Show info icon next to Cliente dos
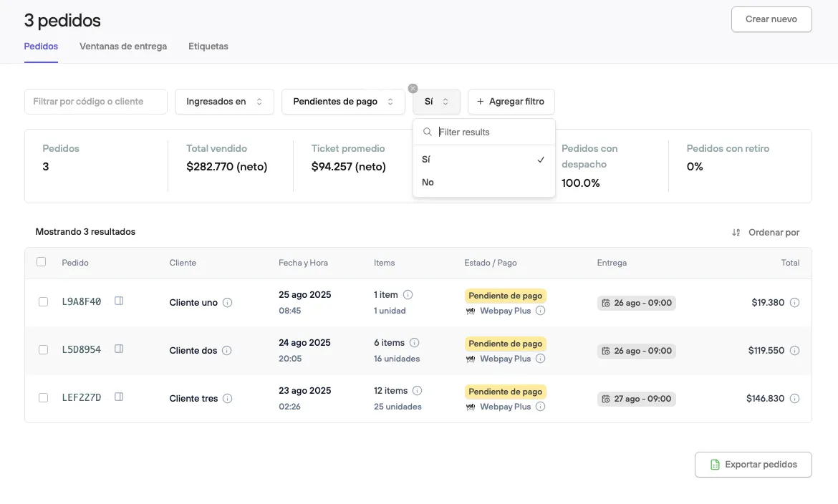Screen dimensions: 838x504 point(226,351)
